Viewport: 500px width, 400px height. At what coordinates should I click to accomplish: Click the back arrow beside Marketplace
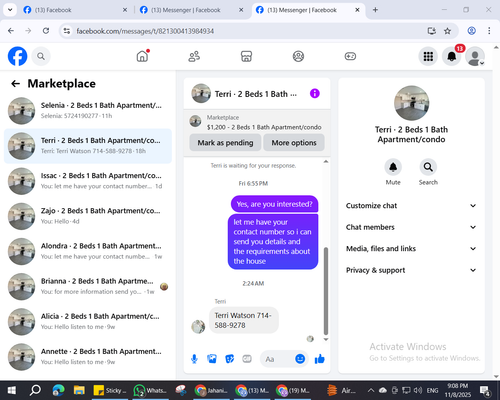pos(16,83)
